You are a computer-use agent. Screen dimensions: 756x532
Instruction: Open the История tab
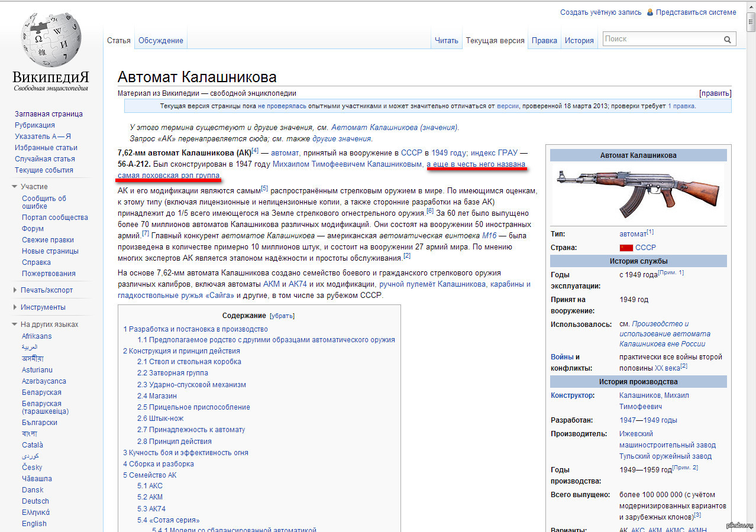coord(579,41)
